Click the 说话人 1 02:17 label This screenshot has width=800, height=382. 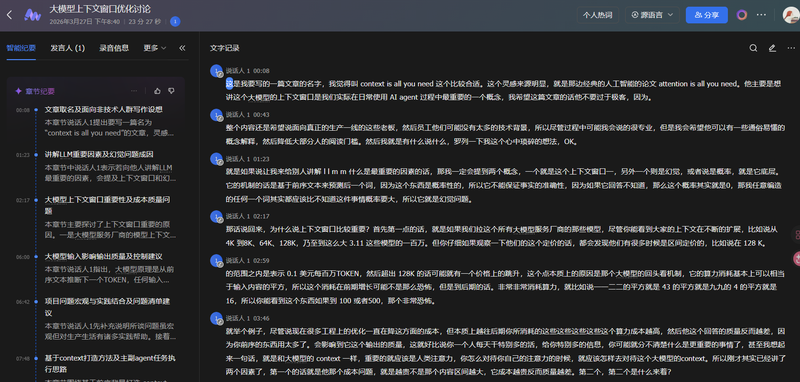pyautogui.click(x=247, y=216)
